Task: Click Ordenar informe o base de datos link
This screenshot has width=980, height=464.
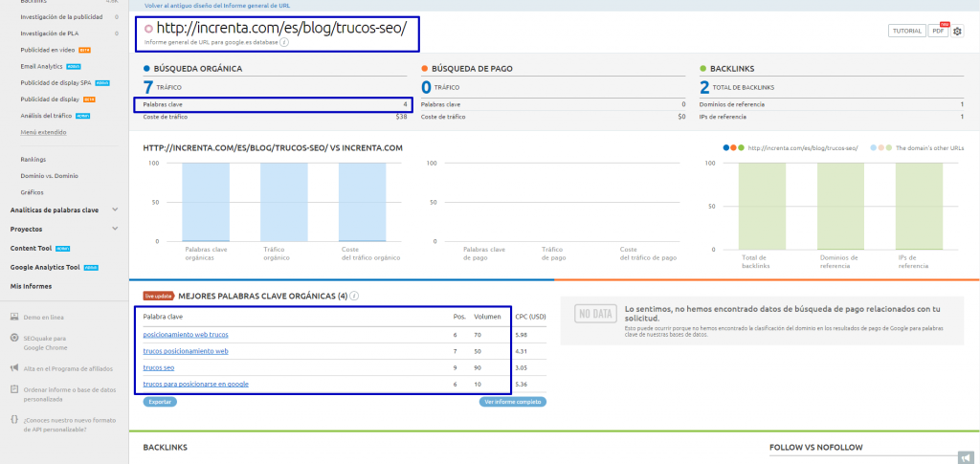Action: pyautogui.click(x=70, y=394)
